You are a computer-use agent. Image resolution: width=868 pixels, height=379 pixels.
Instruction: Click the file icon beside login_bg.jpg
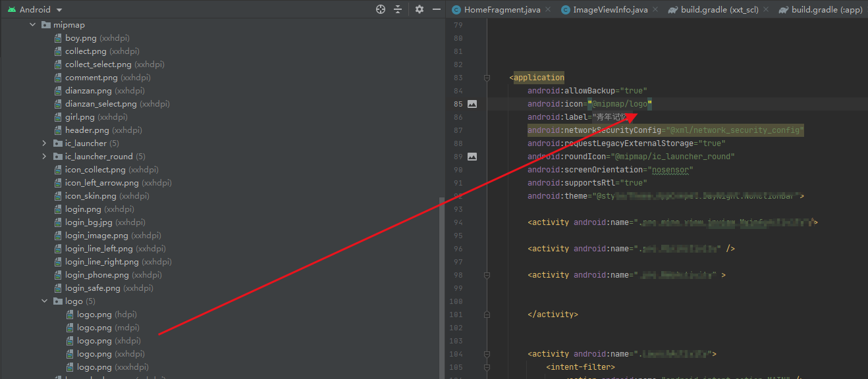coord(58,222)
